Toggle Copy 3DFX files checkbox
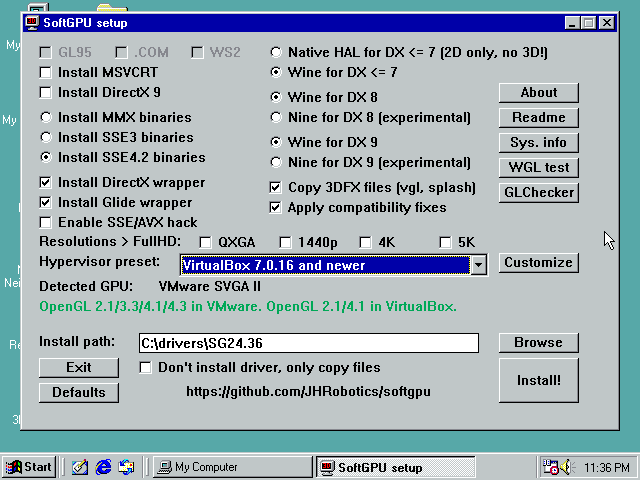This screenshot has height=480, width=640. pos(276,187)
